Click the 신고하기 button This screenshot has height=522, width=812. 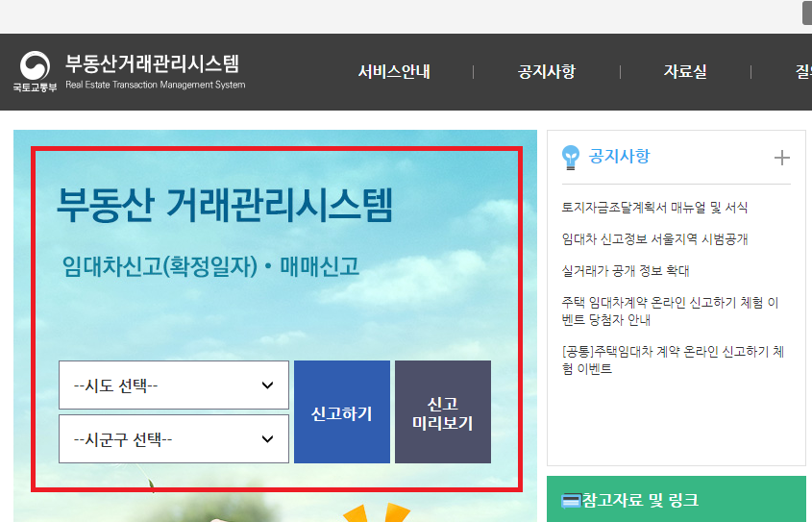coord(342,412)
